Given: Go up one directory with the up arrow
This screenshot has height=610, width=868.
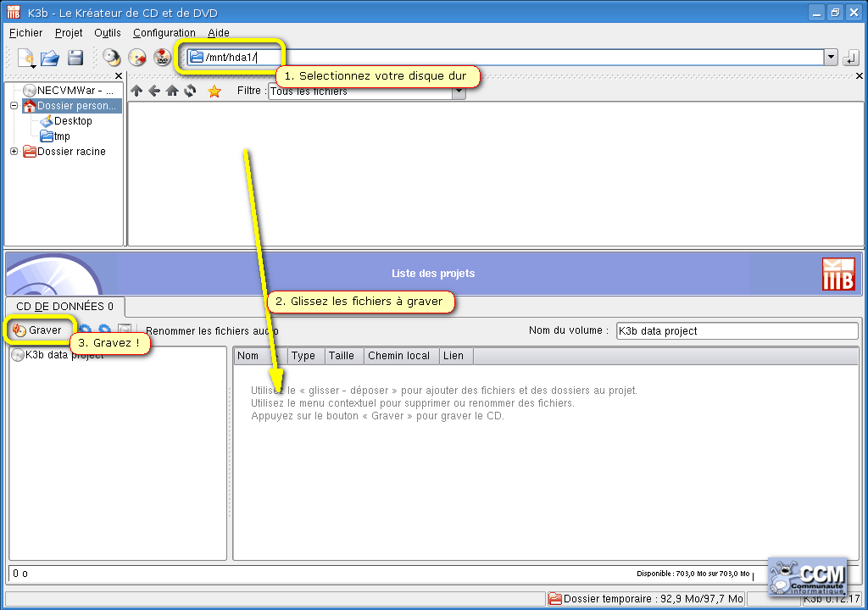Looking at the screenshot, I should (136, 91).
